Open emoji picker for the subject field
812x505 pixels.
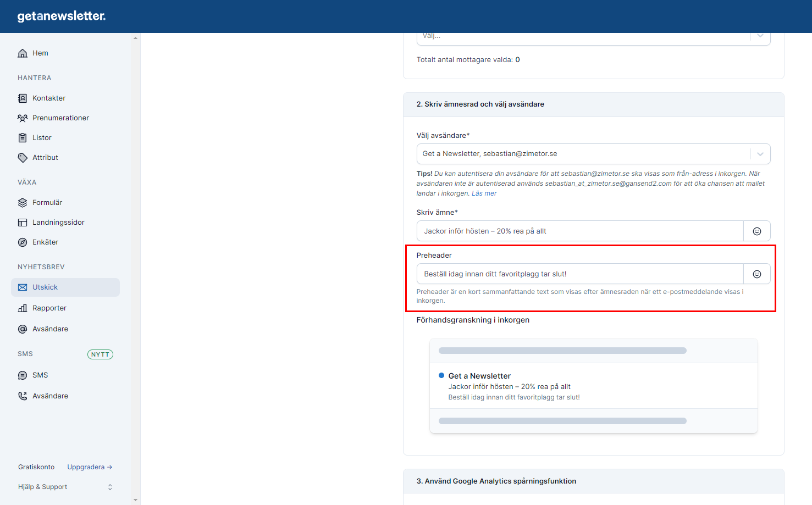point(757,231)
